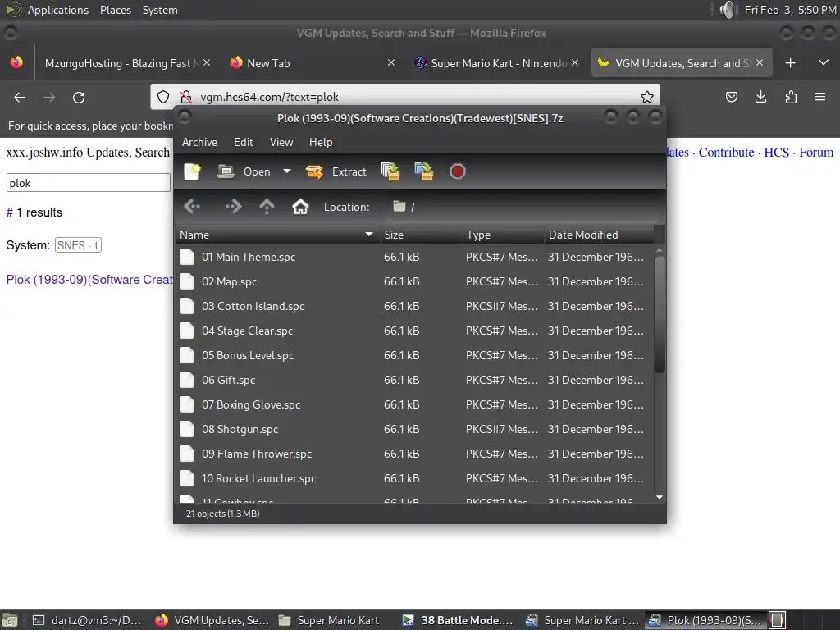Click the Add files to archive icon
Image resolution: width=840 pixels, height=630 pixels.
[390, 171]
